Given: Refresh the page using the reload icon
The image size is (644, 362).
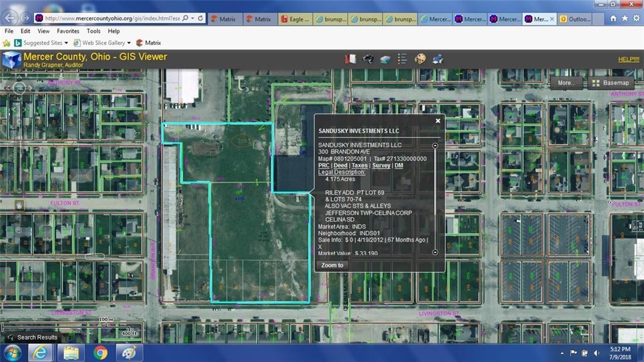Looking at the screenshot, I should point(201,18).
